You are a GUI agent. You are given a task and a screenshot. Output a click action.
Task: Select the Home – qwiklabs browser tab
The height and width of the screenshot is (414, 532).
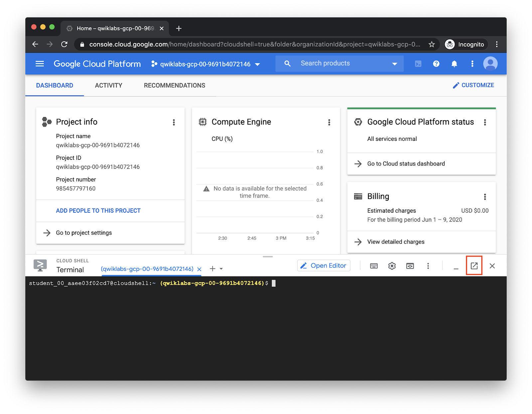pyautogui.click(x=115, y=29)
